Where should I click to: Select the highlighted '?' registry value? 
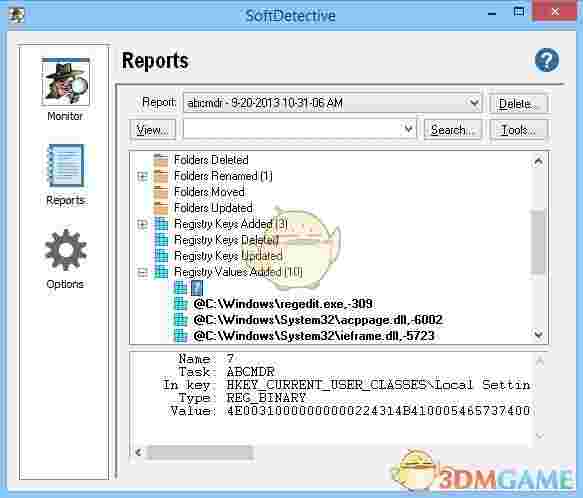(197, 288)
